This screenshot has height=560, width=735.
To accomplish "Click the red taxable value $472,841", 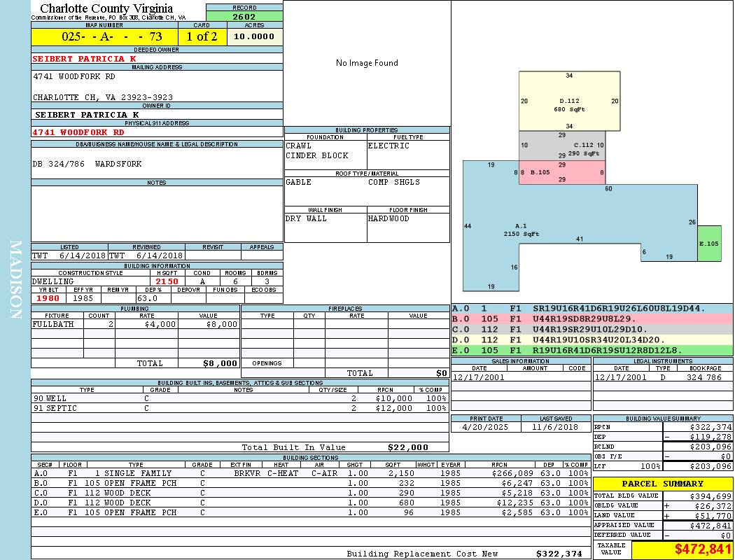I will tap(682, 549).
